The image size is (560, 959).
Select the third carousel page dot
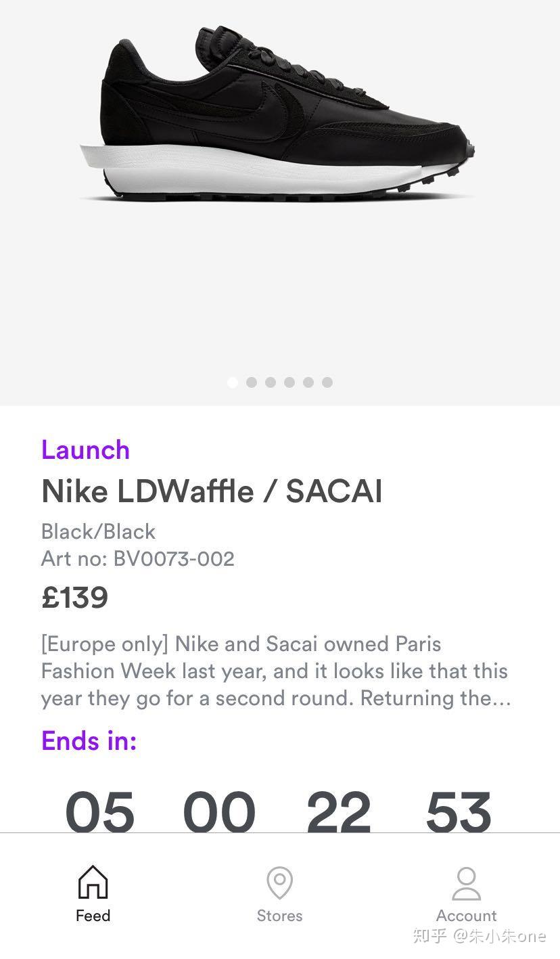click(271, 382)
